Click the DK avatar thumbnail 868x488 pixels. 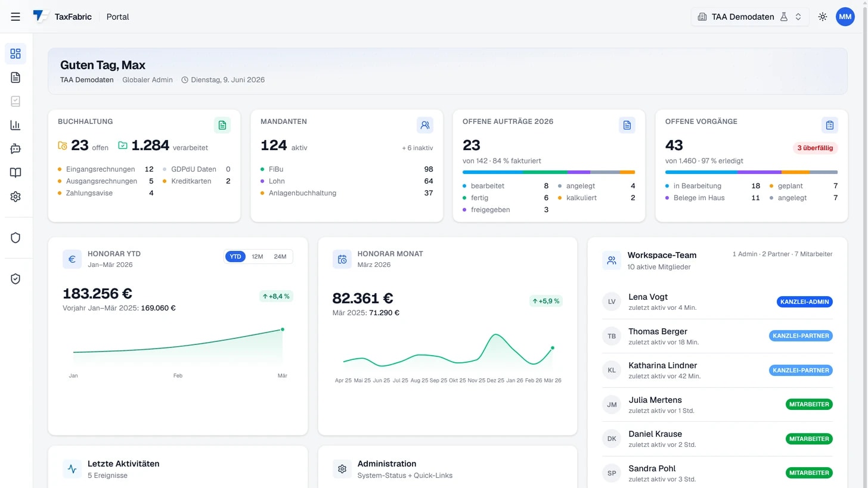point(612,439)
